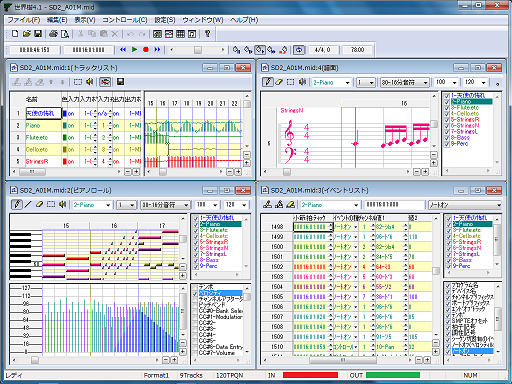Fast forward with the double-right arrow
Viewport: 512px width, 384px height.
tap(157, 50)
